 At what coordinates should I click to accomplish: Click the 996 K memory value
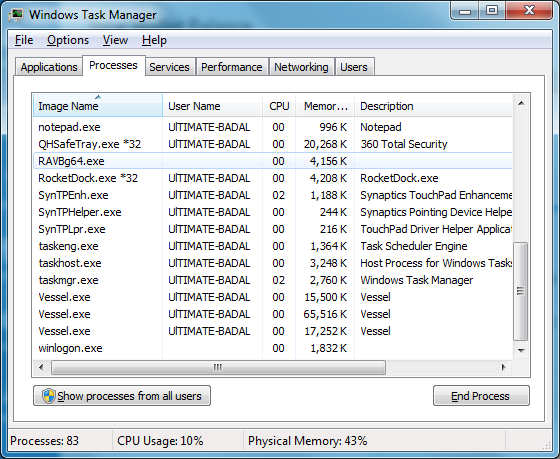[333, 127]
